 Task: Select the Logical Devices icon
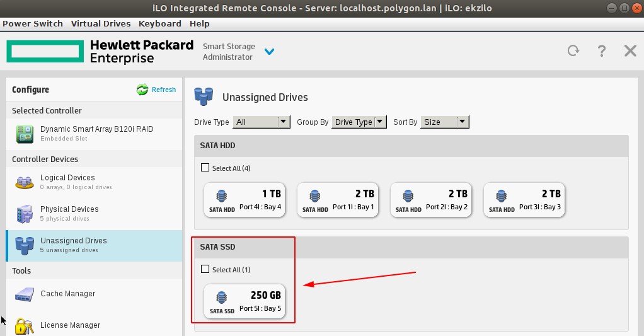coord(25,182)
